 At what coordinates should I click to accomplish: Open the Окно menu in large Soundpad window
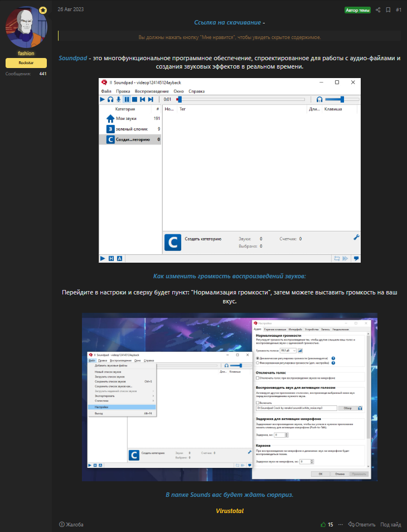pyautogui.click(x=178, y=91)
